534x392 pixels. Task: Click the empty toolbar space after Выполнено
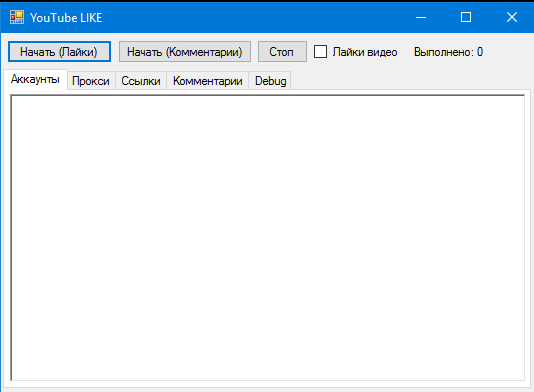(507, 52)
